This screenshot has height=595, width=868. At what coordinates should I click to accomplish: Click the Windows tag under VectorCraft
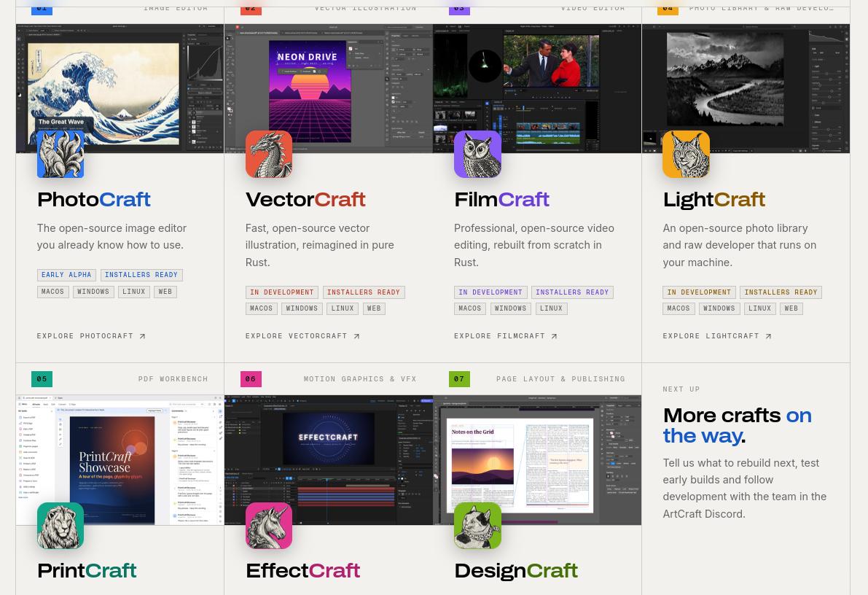[302, 308]
